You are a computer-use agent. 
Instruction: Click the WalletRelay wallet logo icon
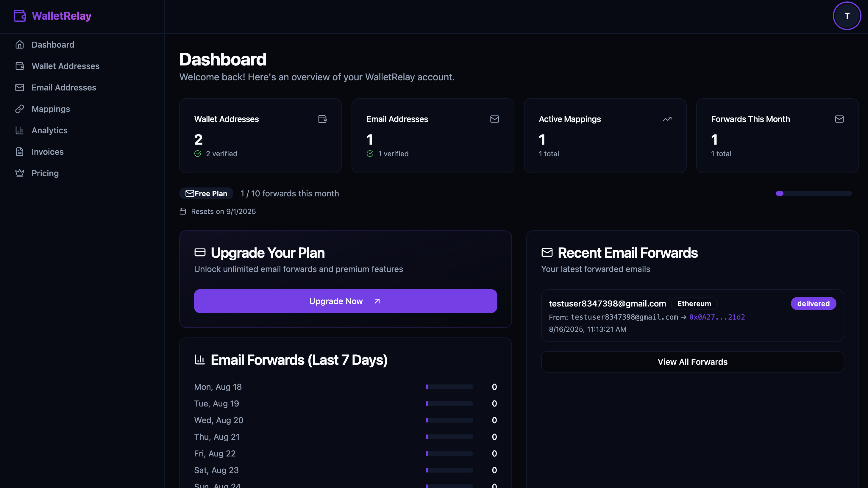[20, 16]
